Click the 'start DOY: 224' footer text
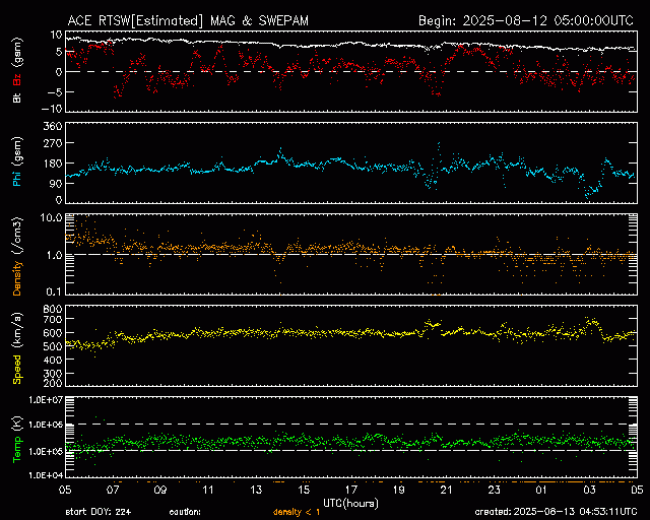 [x=98, y=512]
